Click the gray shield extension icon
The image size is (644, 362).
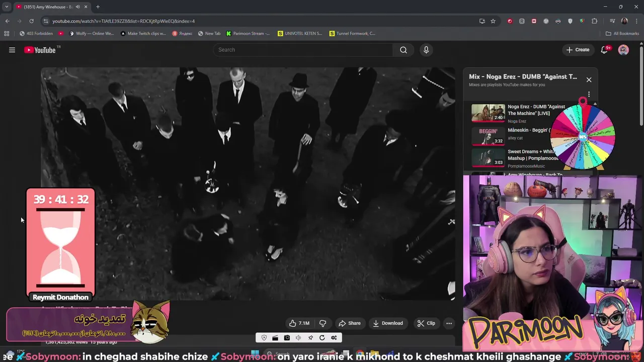pyautogui.click(x=570, y=21)
